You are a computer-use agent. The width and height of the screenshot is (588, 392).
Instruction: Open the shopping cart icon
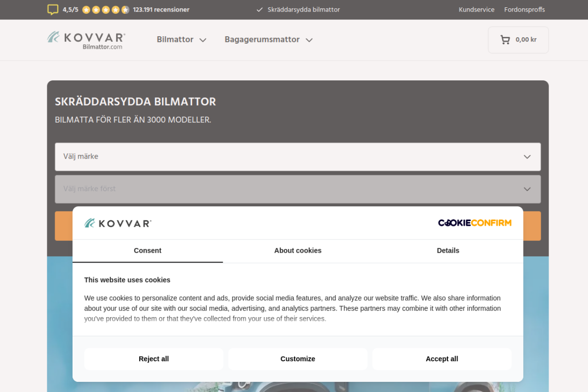(x=505, y=40)
